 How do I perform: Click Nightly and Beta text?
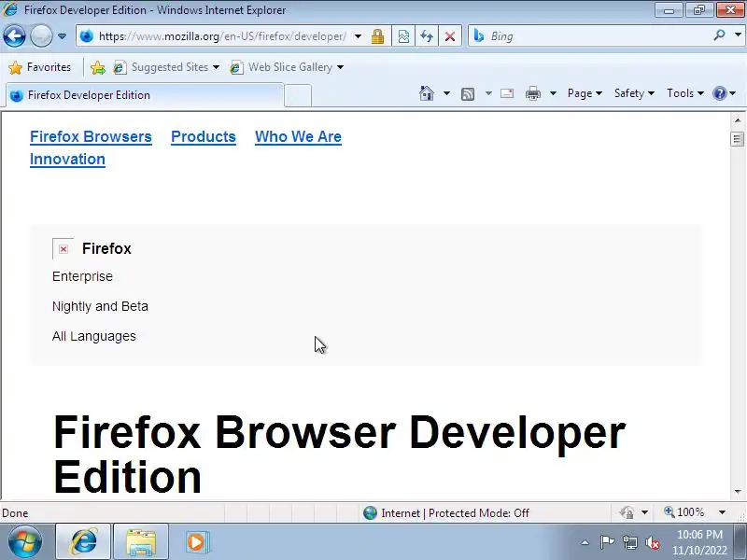click(100, 306)
